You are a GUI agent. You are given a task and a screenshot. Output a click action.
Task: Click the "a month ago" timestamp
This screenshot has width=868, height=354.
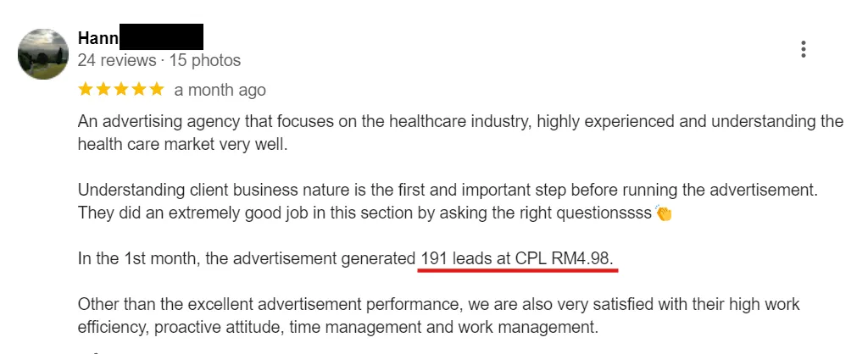pos(220,90)
